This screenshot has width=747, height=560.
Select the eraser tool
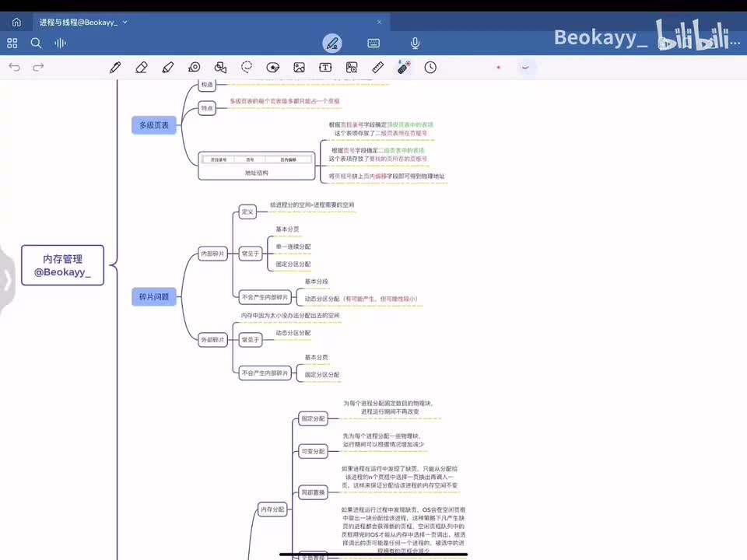point(142,68)
